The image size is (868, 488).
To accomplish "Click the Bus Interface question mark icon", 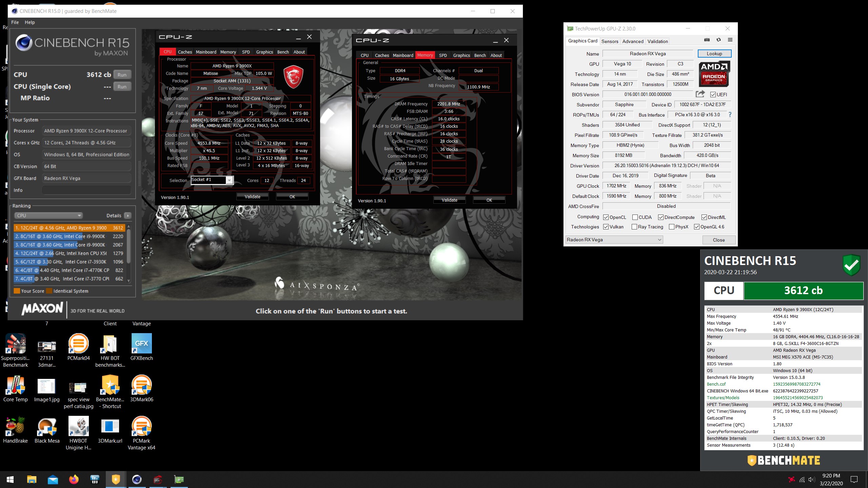I will 730,115.
